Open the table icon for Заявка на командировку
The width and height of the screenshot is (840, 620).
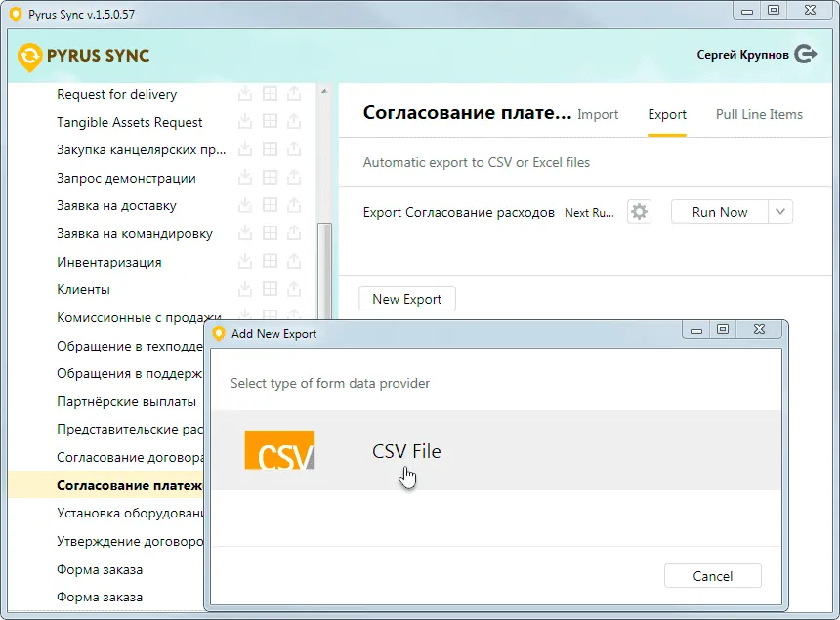click(x=270, y=233)
